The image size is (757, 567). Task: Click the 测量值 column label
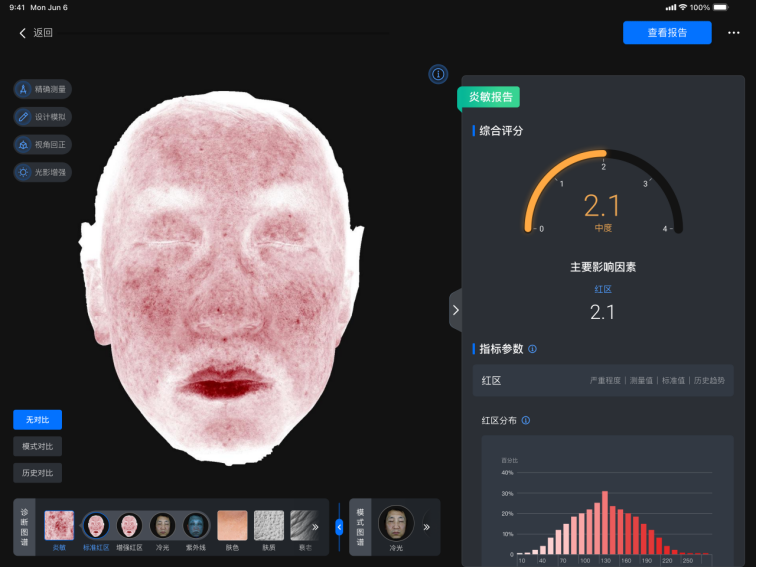click(x=641, y=381)
